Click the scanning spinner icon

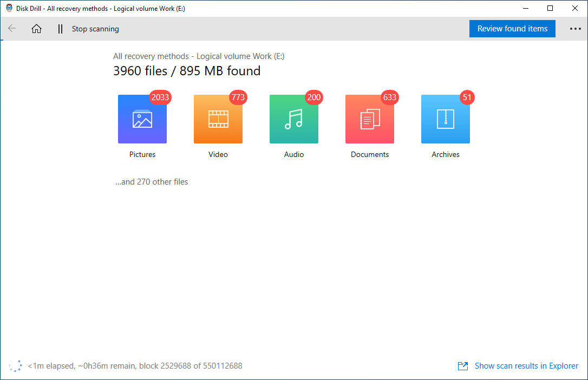pos(15,366)
